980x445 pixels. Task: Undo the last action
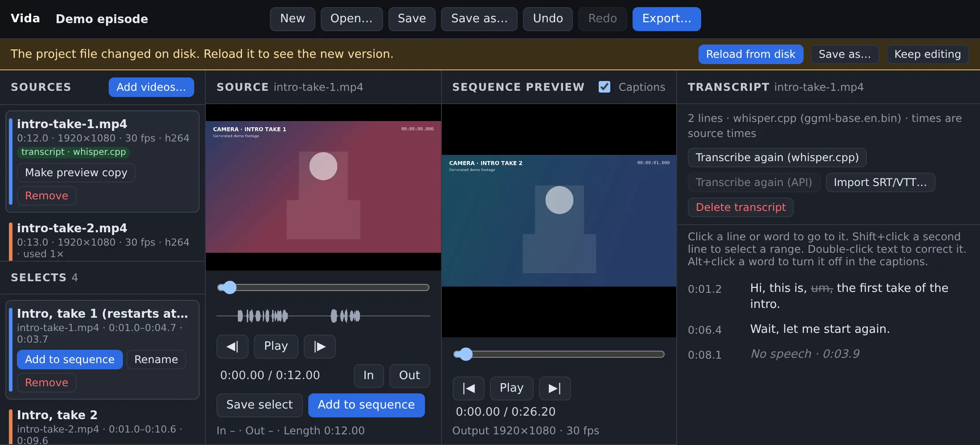tap(548, 19)
